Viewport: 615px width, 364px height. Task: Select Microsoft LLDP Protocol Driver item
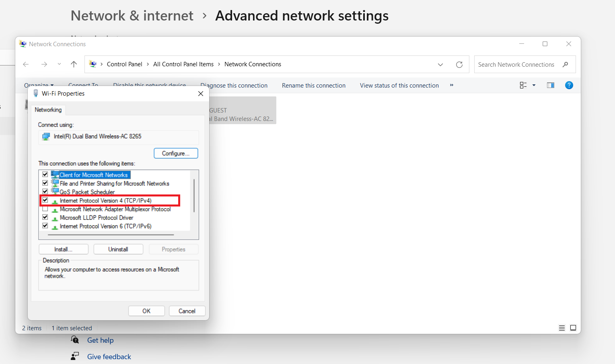(x=97, y=218)
